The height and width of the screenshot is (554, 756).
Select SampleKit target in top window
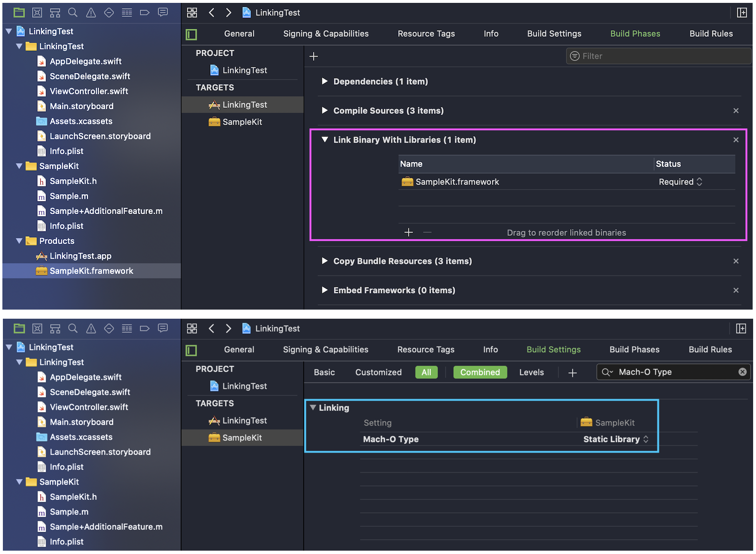coord(242,122)
